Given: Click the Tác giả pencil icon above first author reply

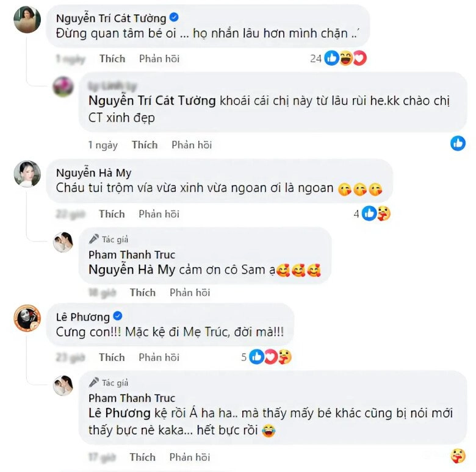Looking at the screenshot, I should click(93, 239).
